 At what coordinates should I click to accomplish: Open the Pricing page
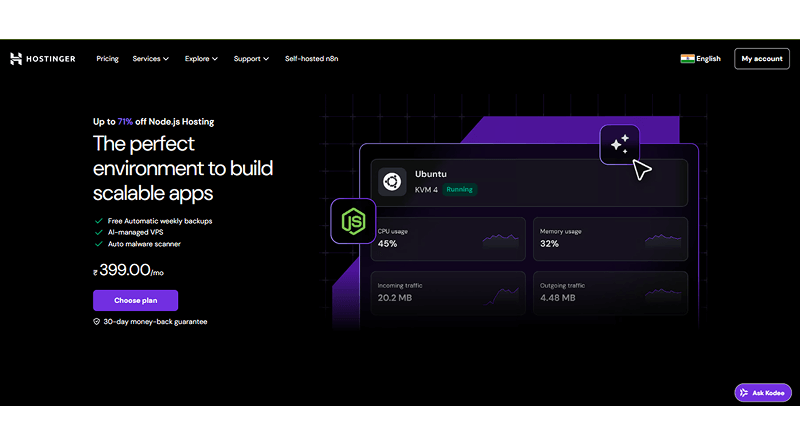tap(107, 59)
